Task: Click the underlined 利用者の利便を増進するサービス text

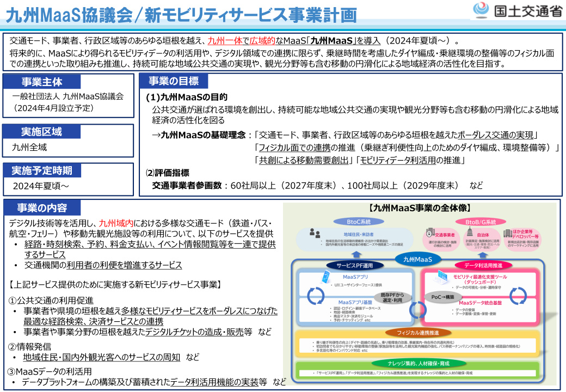Action: 124,265
